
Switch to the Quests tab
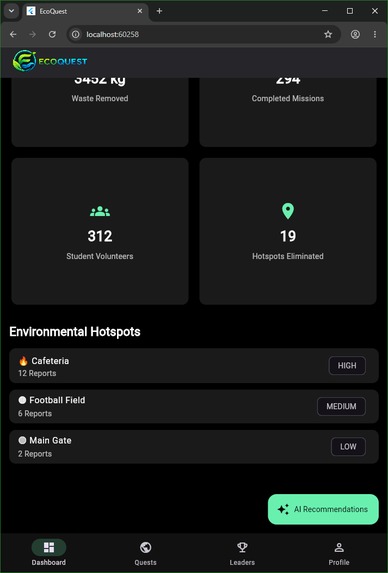pos(145,553)
